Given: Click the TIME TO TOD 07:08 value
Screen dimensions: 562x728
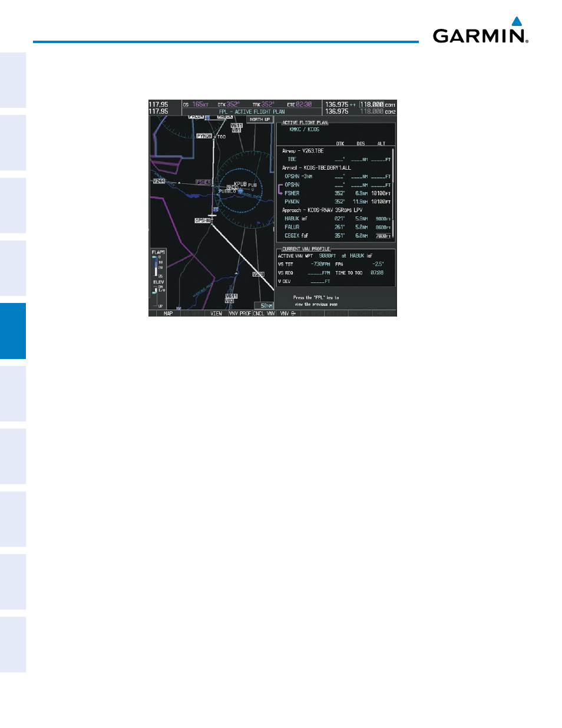Looking at the screenshot, I should pos(377,273).
